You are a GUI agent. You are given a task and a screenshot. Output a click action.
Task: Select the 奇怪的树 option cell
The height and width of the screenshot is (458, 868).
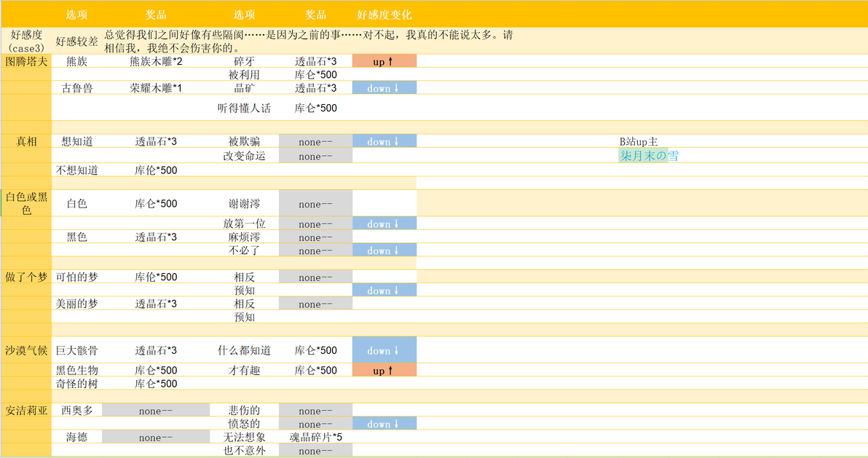(77, 383)
